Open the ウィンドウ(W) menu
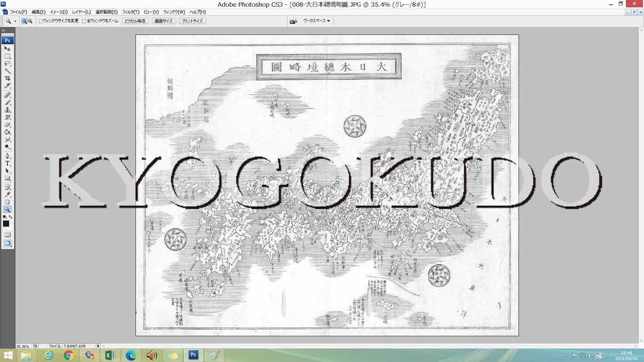The height and width of the screenshot is (362, 644). coord(174,12)
